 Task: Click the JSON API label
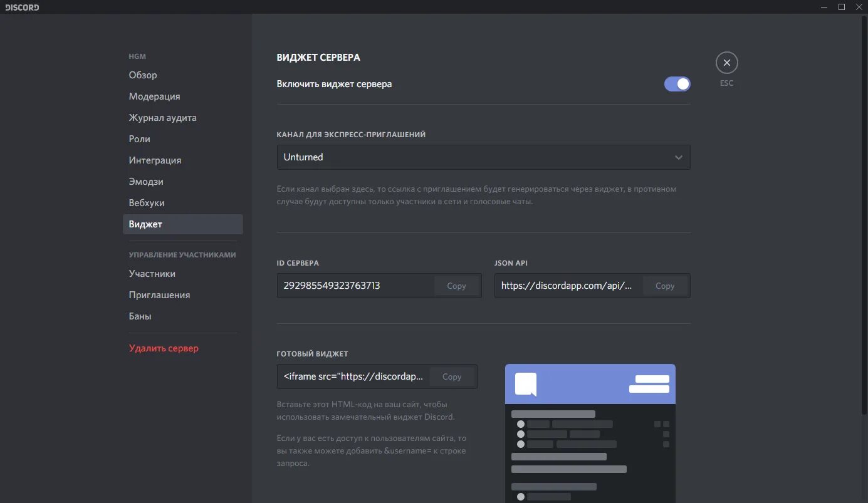click(511, 263)
